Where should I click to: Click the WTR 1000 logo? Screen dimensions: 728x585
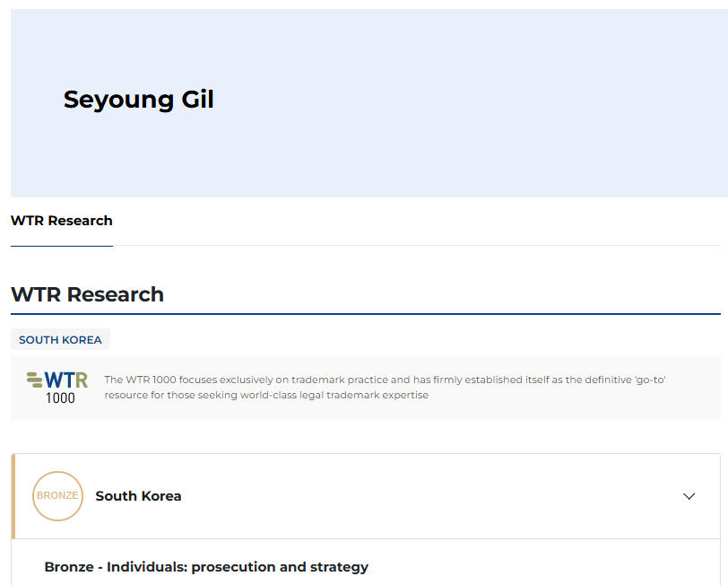coord(57,387)
